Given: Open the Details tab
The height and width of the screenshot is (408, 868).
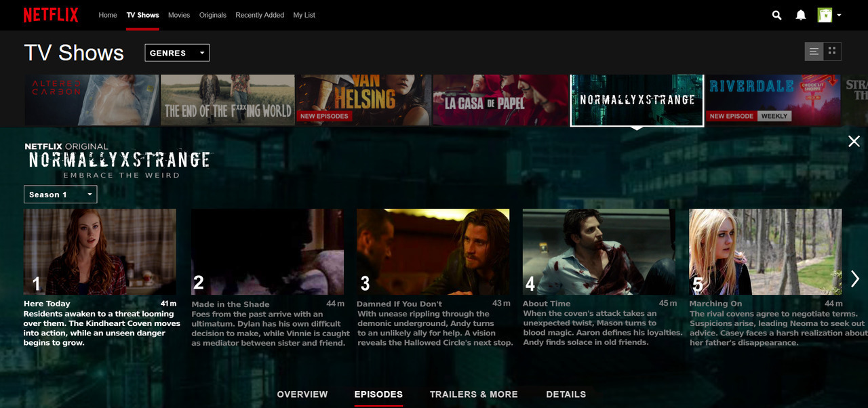Looking at the screenshot, I should [566, 394].
